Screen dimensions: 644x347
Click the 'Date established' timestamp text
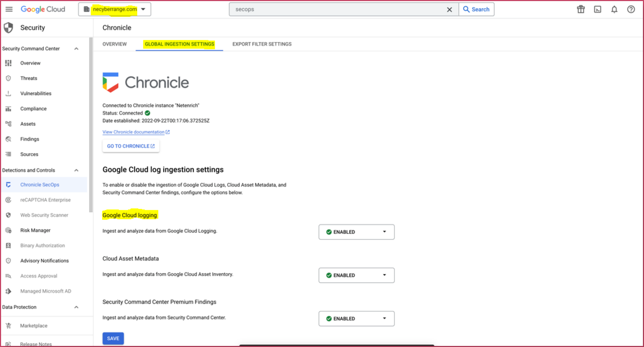click(x=156, y=121)
